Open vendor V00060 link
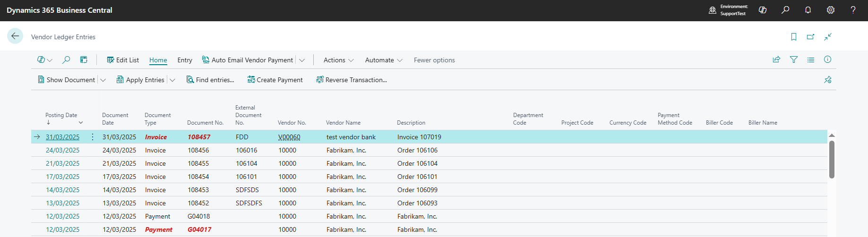The height and width of the screenshot is (237, 868). (289, 137)
